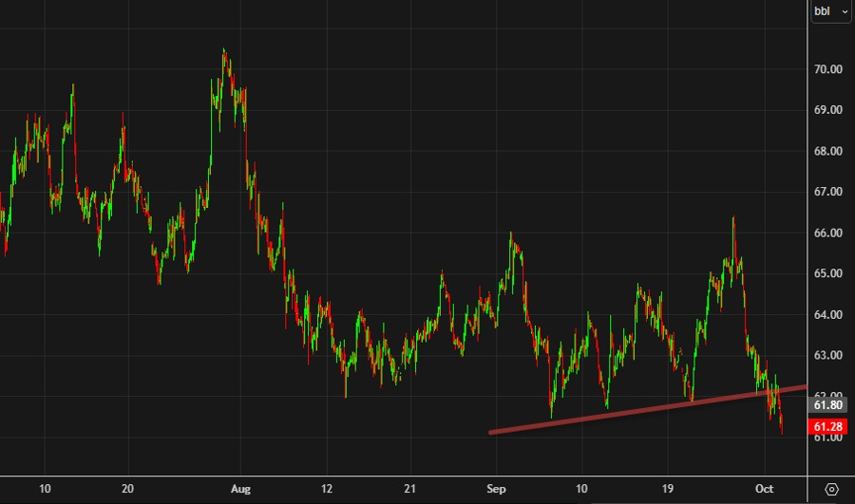Click the 66.00 price axis label
This screenshot has width=855, height=504.
[829, 233]
